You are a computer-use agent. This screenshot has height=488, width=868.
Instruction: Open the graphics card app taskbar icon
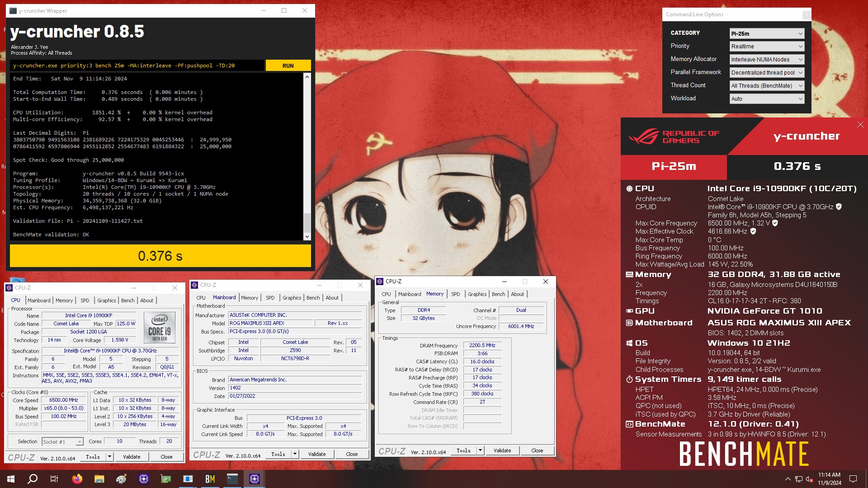(x=166, y=479)
